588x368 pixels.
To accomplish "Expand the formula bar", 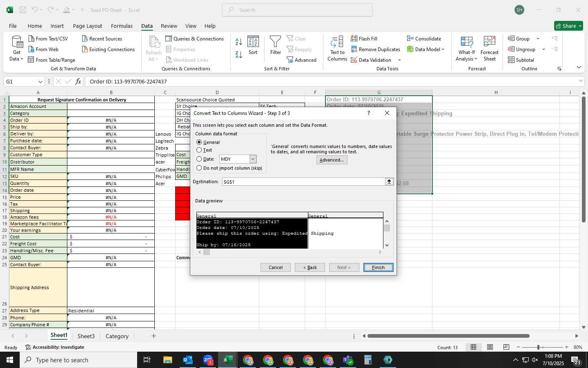I will click(581, 81).
